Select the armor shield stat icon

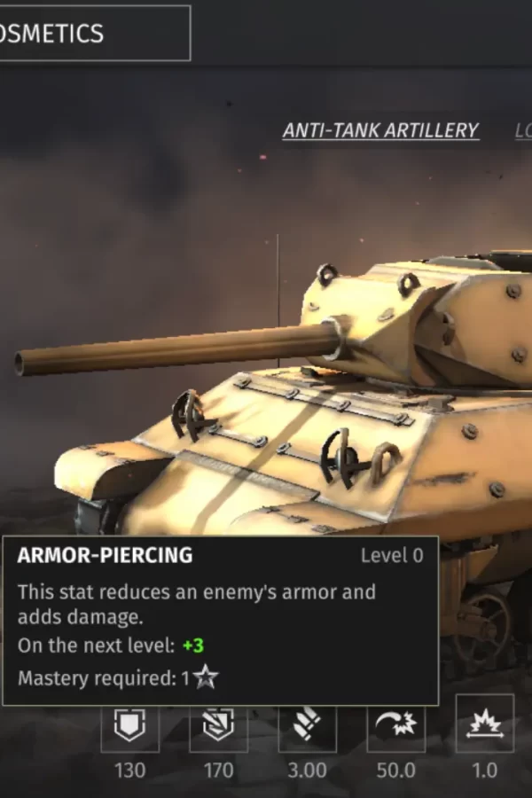[129, 726]
